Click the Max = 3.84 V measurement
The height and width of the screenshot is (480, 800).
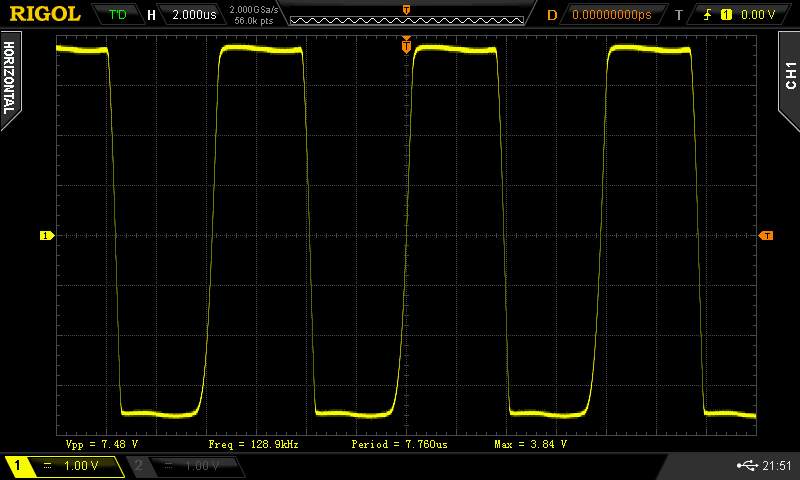coord(530,443)
